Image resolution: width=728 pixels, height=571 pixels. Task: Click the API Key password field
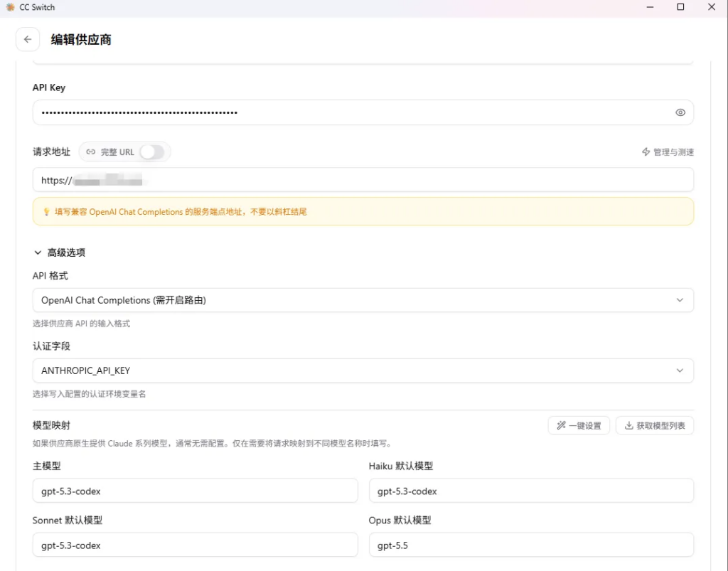pos(348,112)
